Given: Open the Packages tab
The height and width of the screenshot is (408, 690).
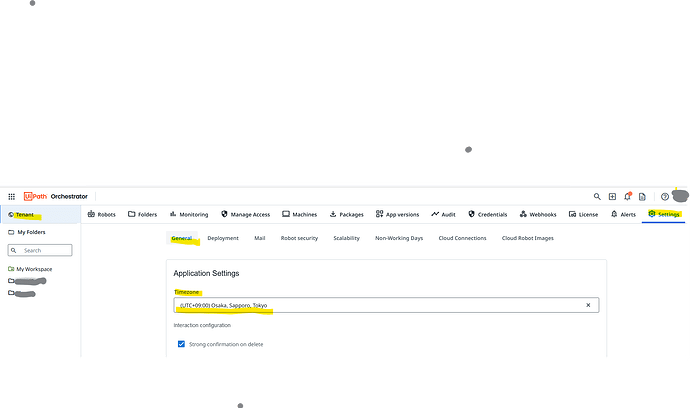Looking at the screenshot, I should pyautogui.click(x=346, y=214).
